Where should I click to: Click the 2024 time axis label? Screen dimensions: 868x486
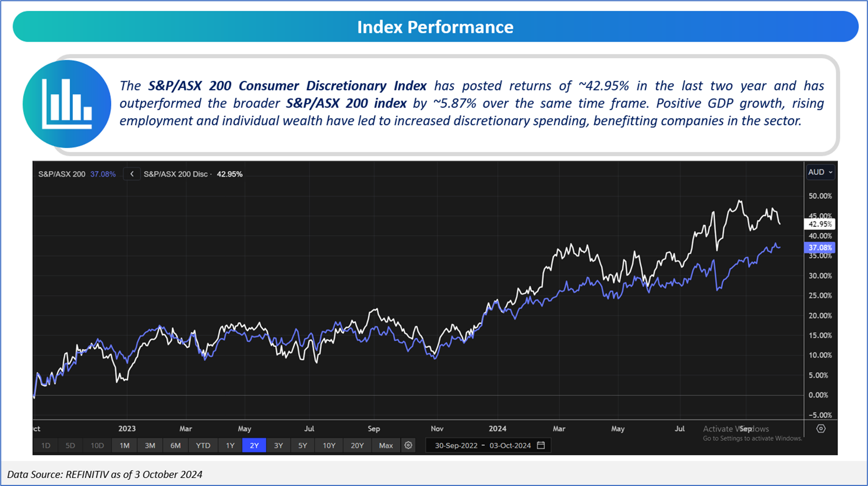(x=498, y=429)
